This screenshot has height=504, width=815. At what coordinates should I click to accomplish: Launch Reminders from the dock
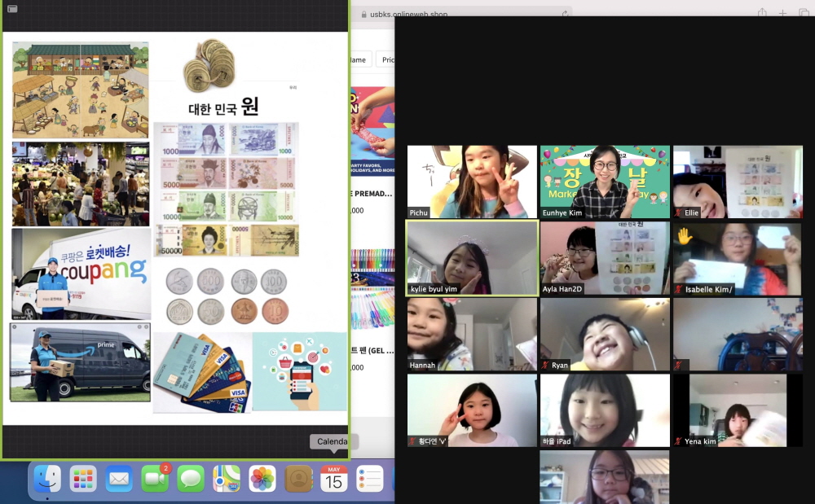click(x=369, y=479)
